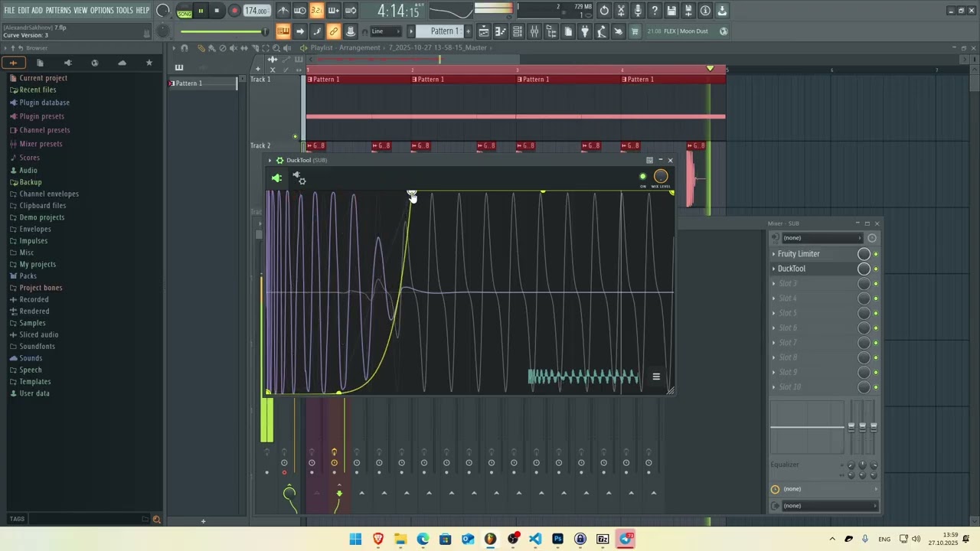Open DuckTool plugin gear settings icon
The image size is (980, 551).
pyautogui.click(x=279, y=161)
